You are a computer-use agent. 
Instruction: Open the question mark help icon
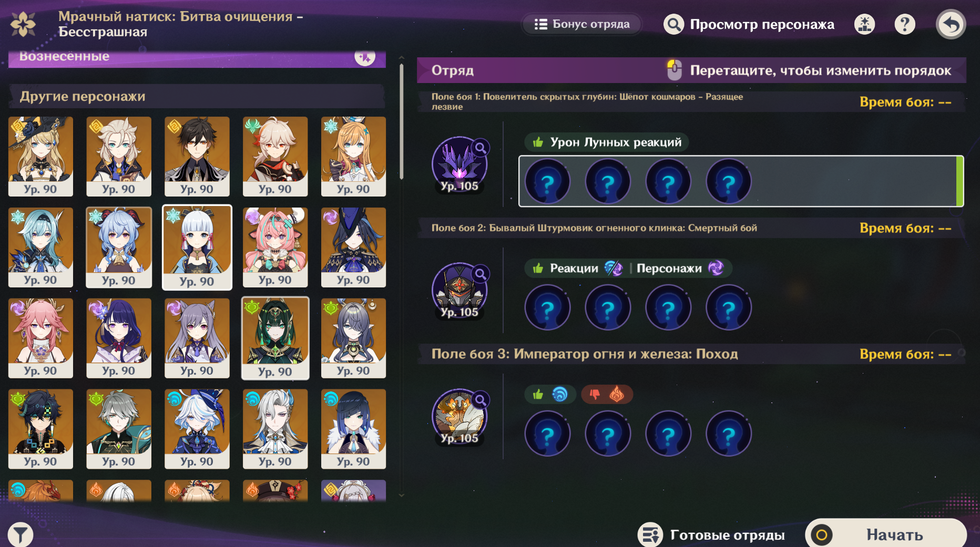pos(905,24)
